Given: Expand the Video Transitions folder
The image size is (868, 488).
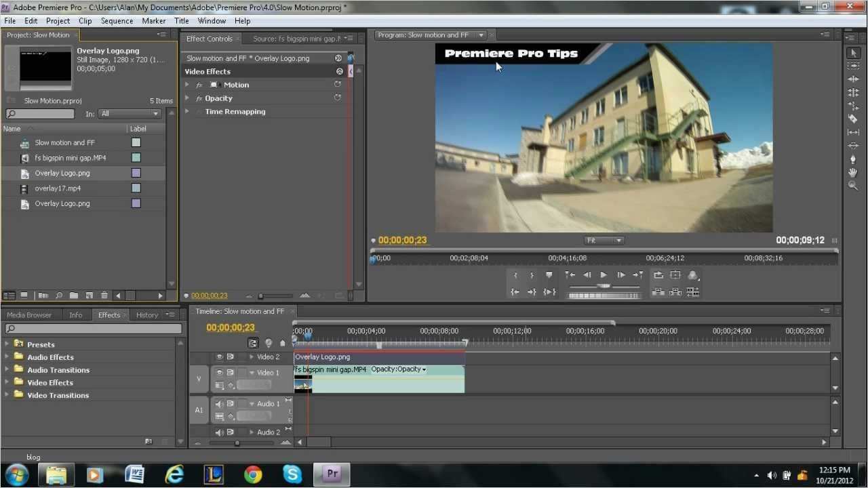Looking at the screenshot, I should (x=7, y=395).
